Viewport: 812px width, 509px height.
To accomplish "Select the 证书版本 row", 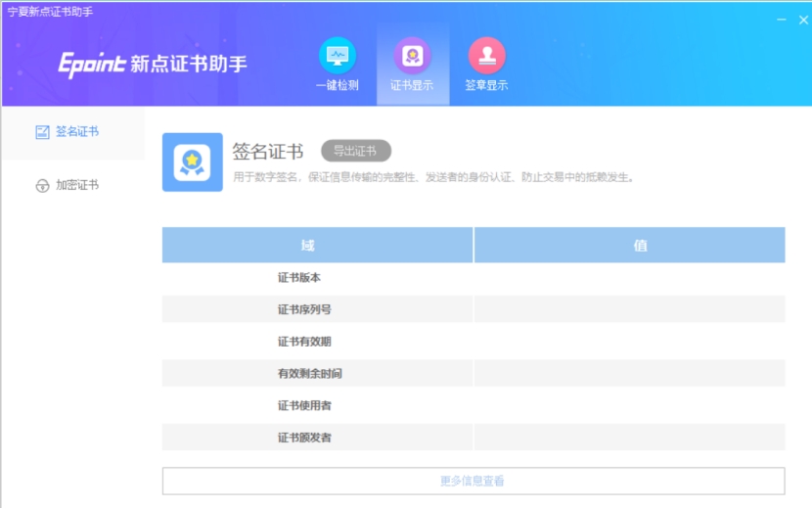I will click(x=299, y=278).
